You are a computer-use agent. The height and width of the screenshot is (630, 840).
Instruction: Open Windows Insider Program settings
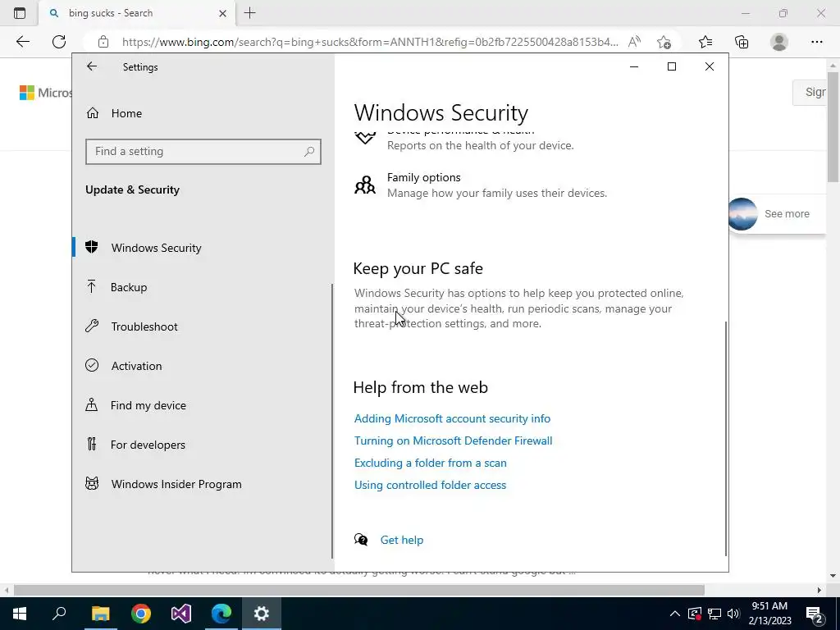[203, 484]
